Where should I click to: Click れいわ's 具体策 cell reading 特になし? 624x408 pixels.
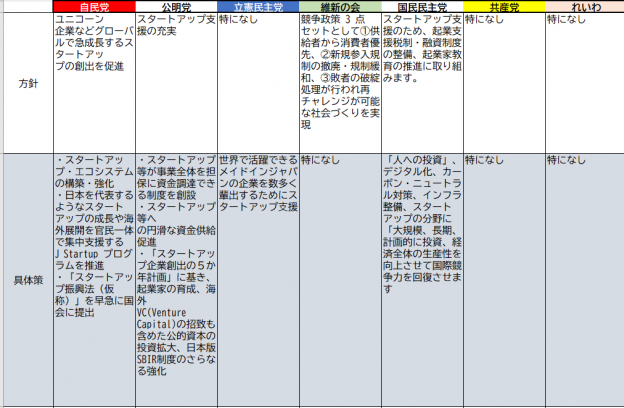(583, 280)
